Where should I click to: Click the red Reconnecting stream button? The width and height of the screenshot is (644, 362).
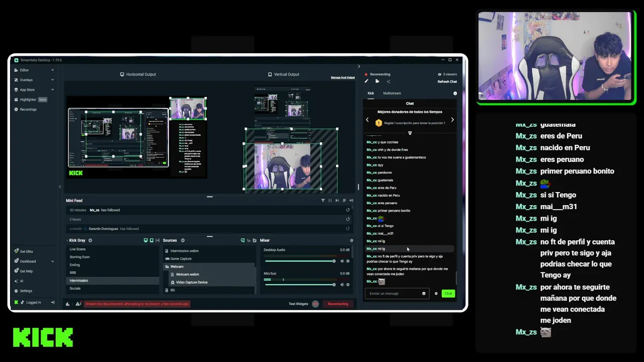[338, 304]
